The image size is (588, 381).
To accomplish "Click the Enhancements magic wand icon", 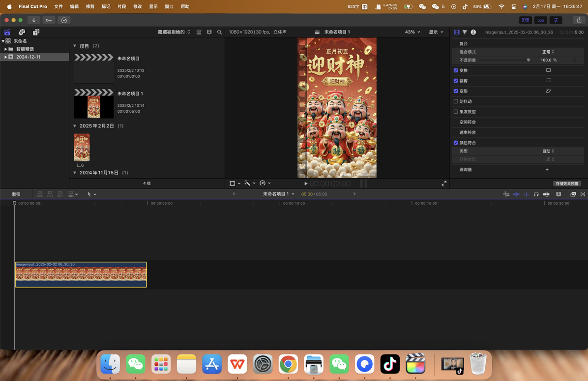I will (248, 183).
